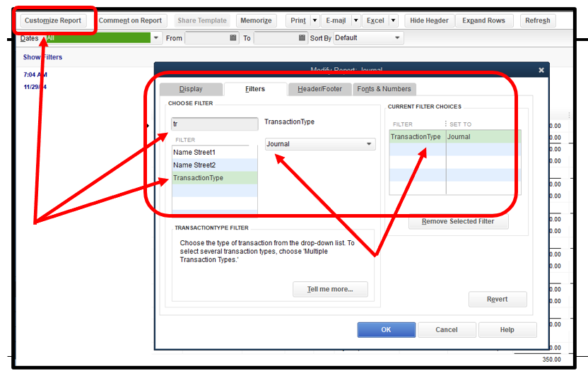Open the From date calendar icon

[233, 38]
